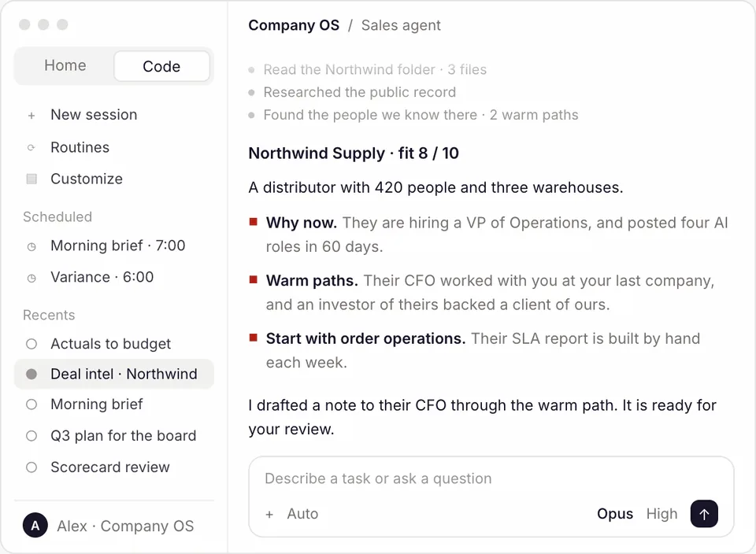The width and height of the screenshot is (756, 554).
Task: Click the clock icon for Morning brief 7:00
Action: pyautogui.click(x=31, y=246)
